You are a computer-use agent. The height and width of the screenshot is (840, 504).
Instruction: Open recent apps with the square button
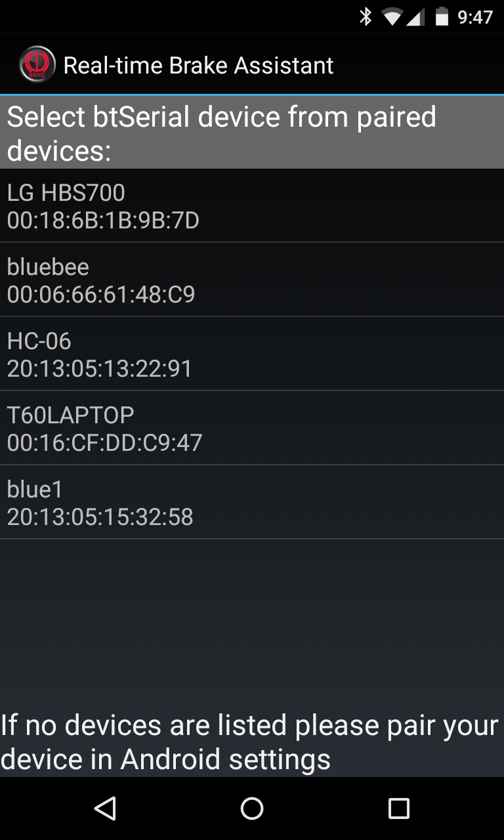398,808
